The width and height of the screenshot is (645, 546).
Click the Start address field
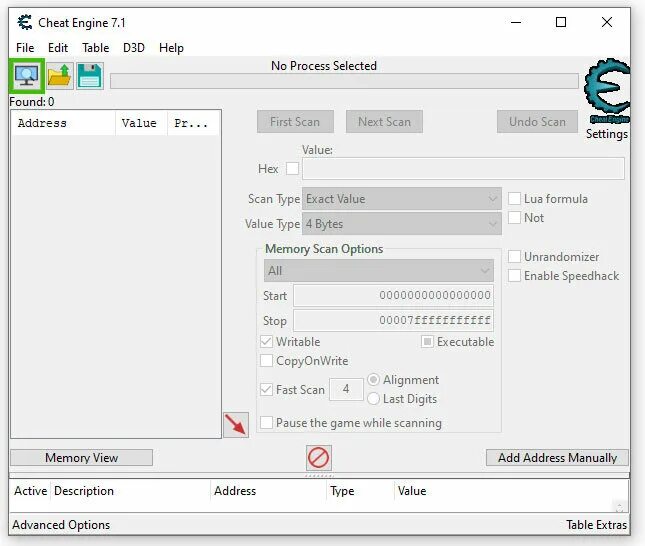pyautogui.click(x=393, y=295)
